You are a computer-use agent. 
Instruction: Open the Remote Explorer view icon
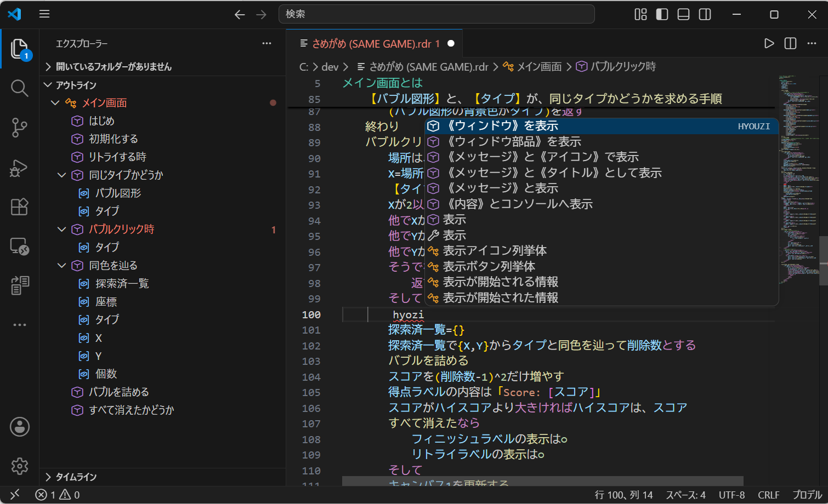[20, 246]
